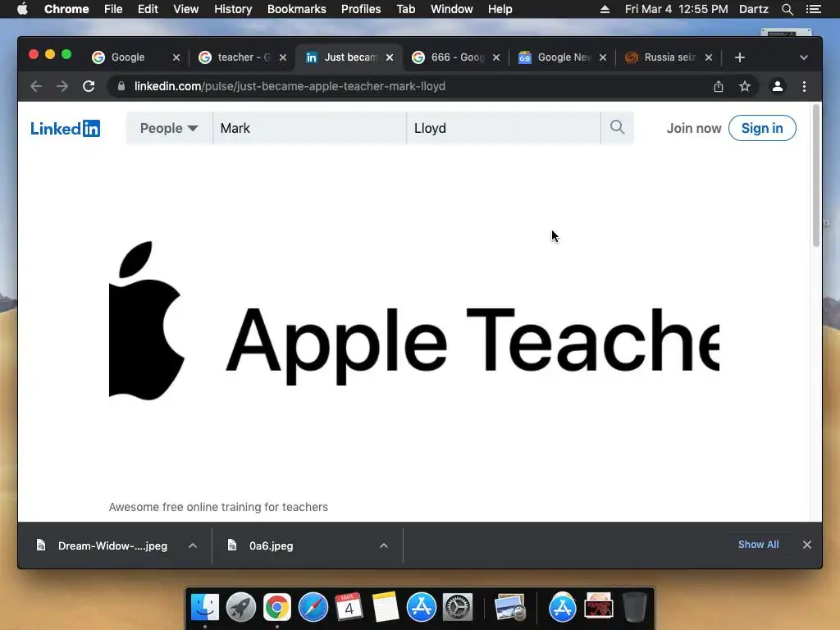This screenshot has width=840, height=630.
Task: Switch to the 666 Google search tab
Action: 455,57
